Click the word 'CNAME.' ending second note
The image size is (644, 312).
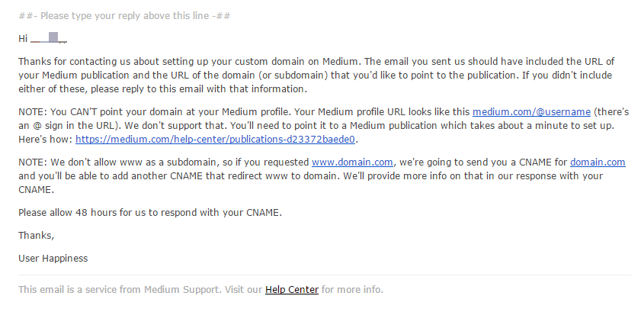tap(36, 190)
